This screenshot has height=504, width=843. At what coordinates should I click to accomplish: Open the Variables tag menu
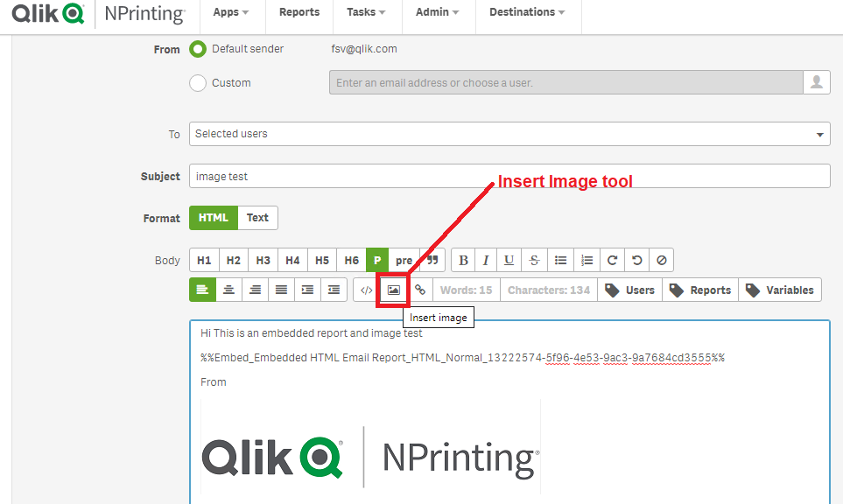click(780, 290)
